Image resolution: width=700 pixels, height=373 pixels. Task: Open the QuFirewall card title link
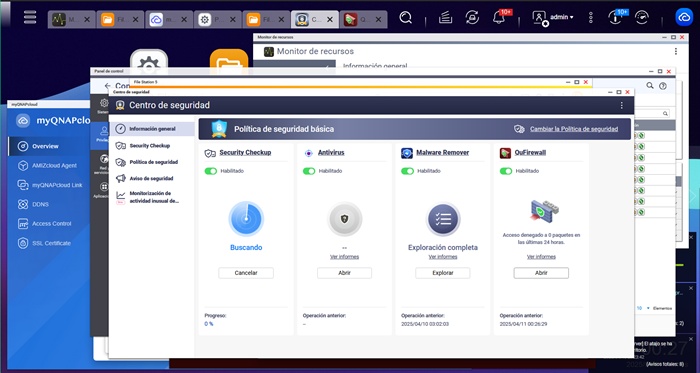pyautogui.click(x=530, y=153)
